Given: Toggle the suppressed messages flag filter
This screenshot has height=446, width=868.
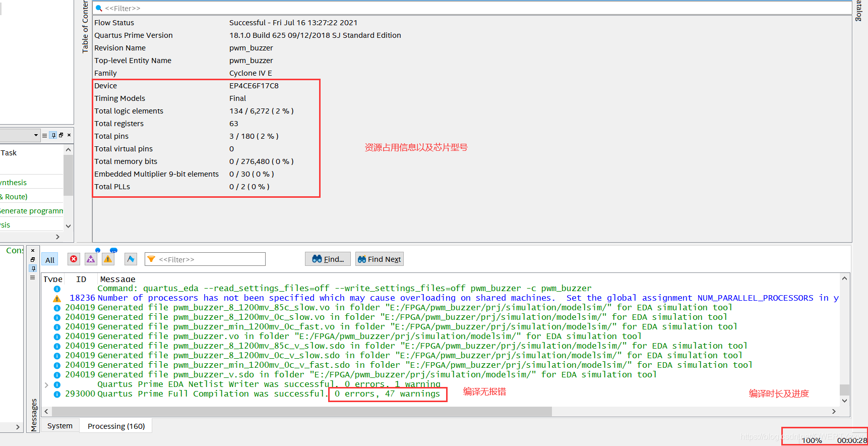Looking at the screenshot, I should tap(131, 259).
